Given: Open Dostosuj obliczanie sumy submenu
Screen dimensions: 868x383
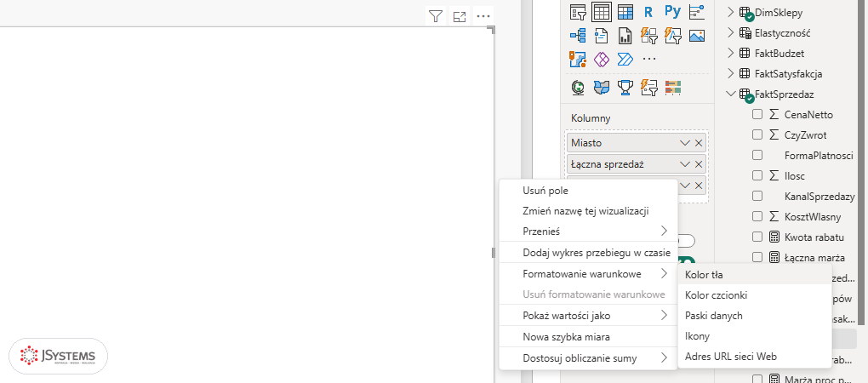Looking at the screenshot, I should (588, 358).
